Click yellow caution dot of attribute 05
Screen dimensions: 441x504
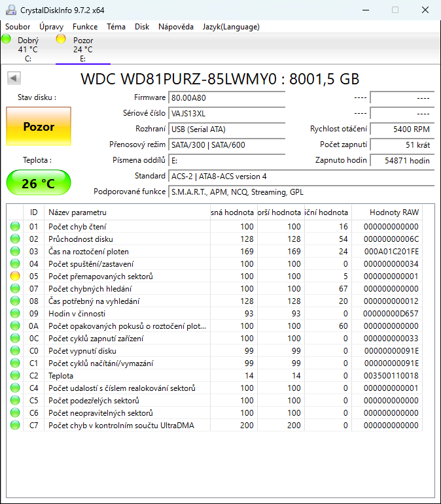click(15, 276)
